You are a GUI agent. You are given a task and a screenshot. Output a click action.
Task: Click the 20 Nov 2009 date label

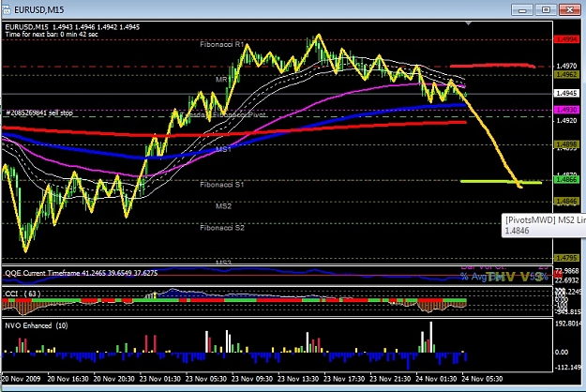pos(21,379)
